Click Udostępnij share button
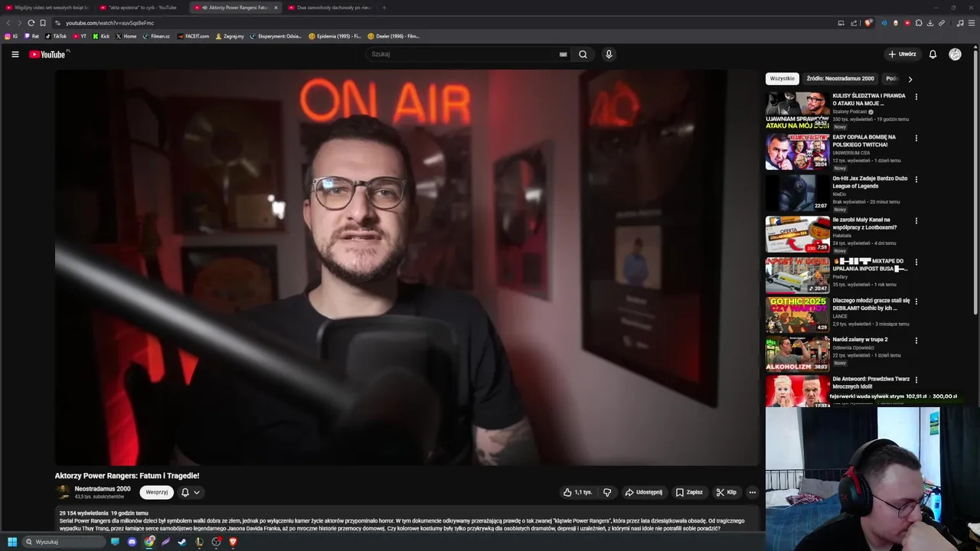Viewport: 980px width, 551px height. 643,492
